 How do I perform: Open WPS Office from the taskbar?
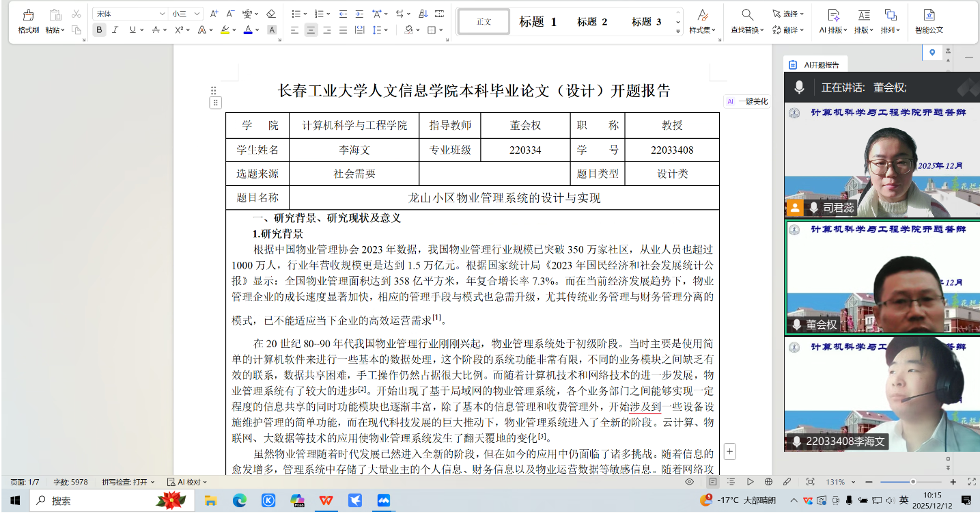click(326, 500)
